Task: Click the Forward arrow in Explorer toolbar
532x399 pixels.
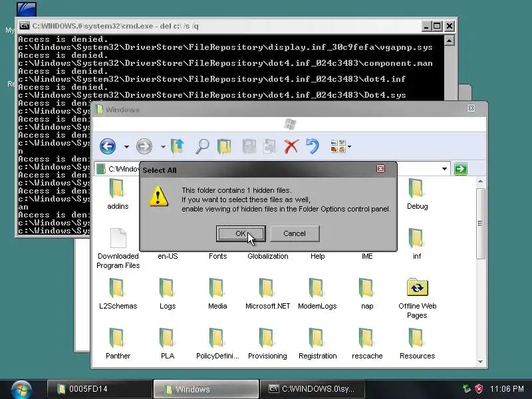Action: 144,146
